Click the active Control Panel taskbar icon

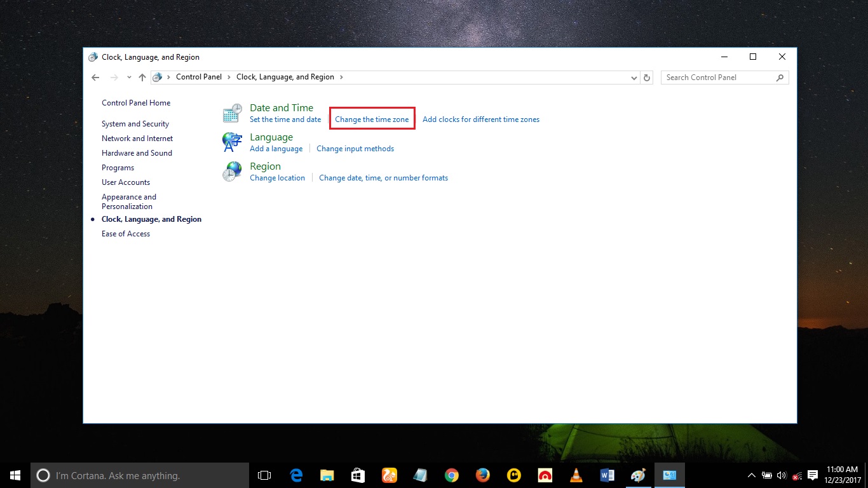click(x=670, y=475)
